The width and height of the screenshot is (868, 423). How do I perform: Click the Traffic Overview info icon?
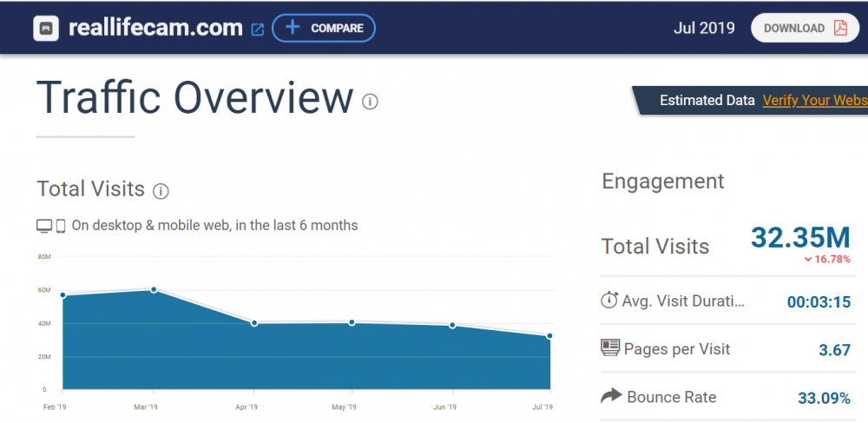371,102
